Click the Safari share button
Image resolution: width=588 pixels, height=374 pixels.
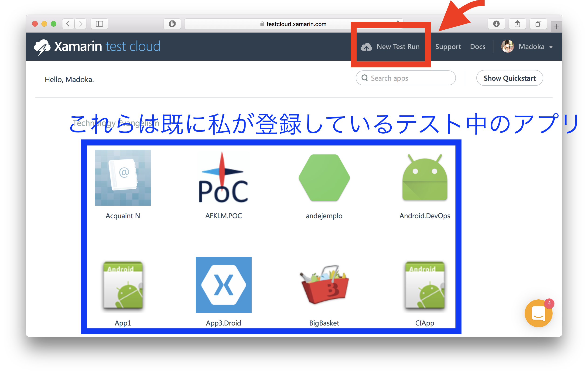517,24
